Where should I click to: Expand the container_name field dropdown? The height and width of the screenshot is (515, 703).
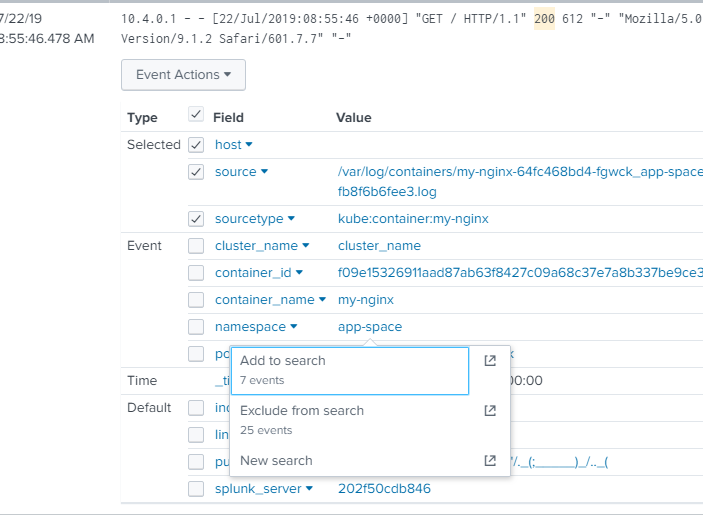coord(323,300)
